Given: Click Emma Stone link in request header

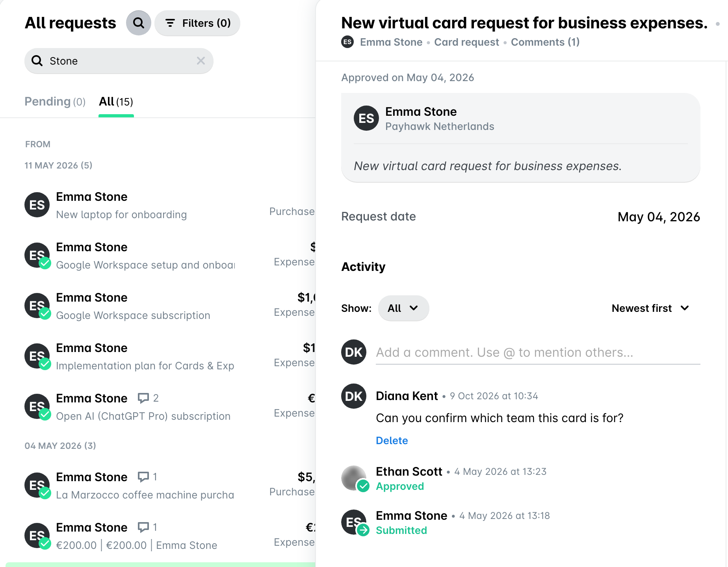Looking at the screenshot, I should (x=391, y=42).
